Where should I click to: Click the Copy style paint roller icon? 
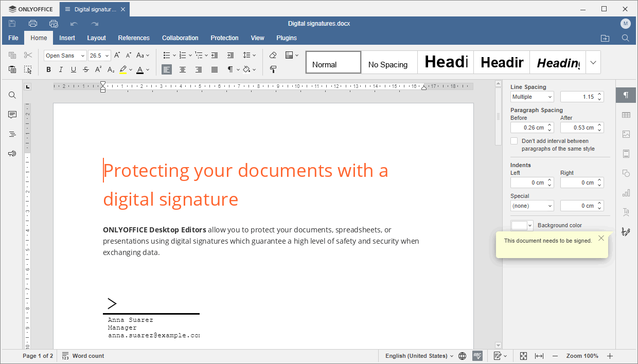click(273, 69)
